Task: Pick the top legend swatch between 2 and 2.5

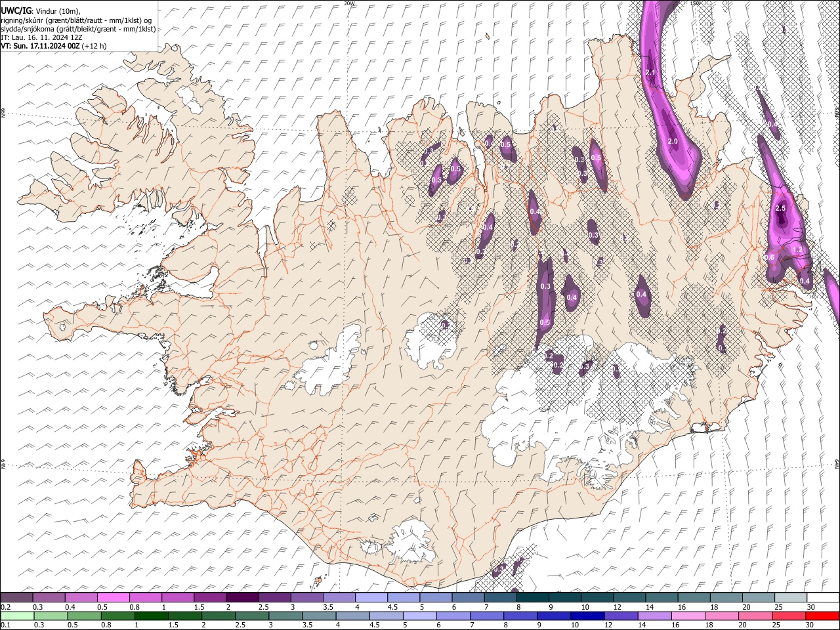Action: click(x=242, y=597)
